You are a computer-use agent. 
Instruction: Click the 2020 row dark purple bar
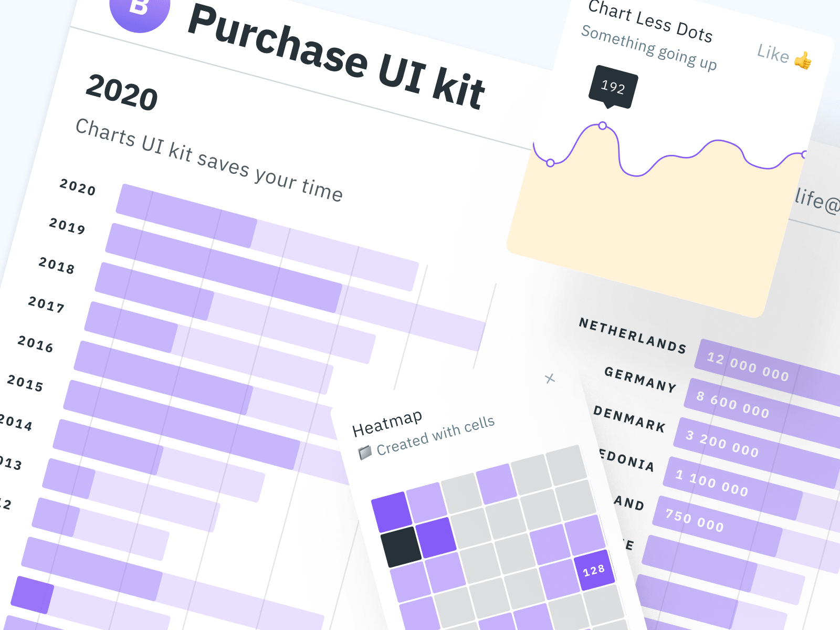pos(186,215)
